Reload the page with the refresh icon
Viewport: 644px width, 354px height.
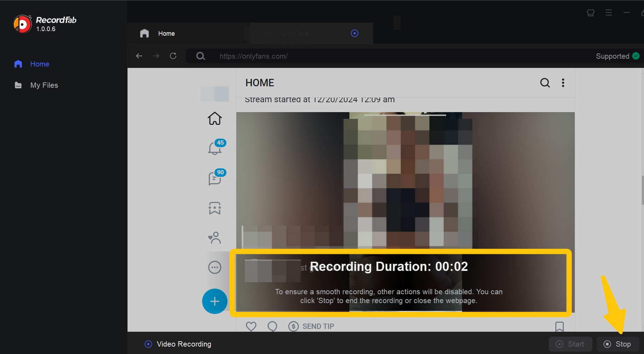tap(173, 56)
